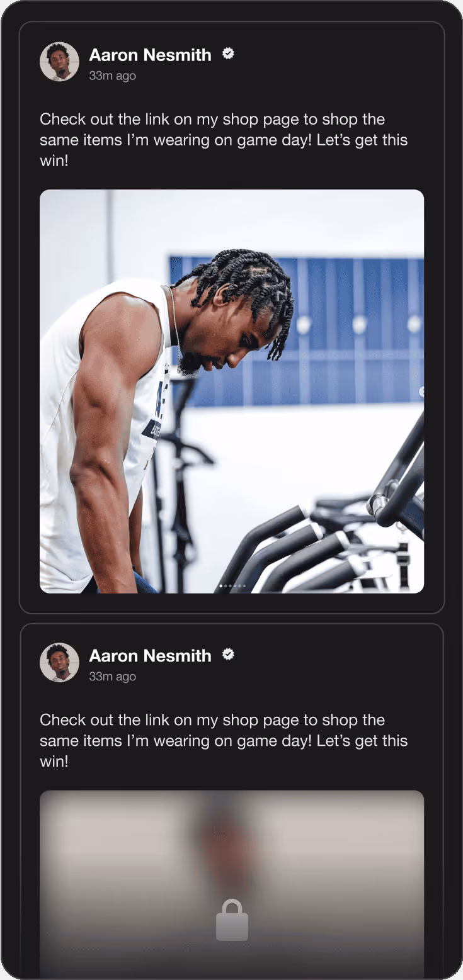Open Aaron Nesmith's name on the second post
This screenshot has height=980, width=463.
click(x=151, y=656)
